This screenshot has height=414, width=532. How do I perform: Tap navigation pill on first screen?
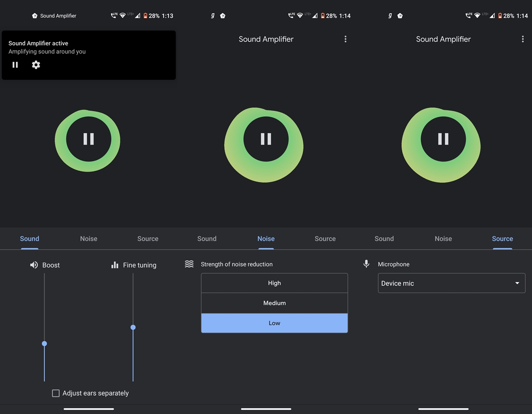click(x=89, y=409)
